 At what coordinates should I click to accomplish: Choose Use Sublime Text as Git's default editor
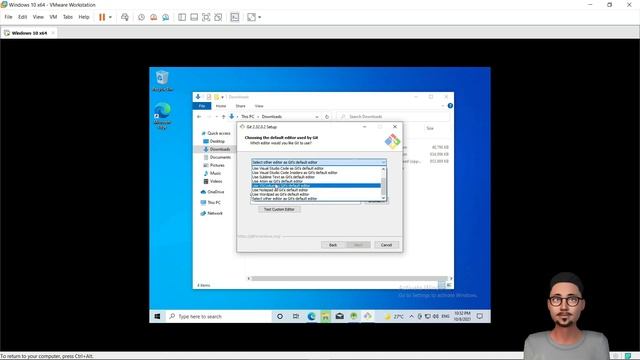(x=316, y=177)
